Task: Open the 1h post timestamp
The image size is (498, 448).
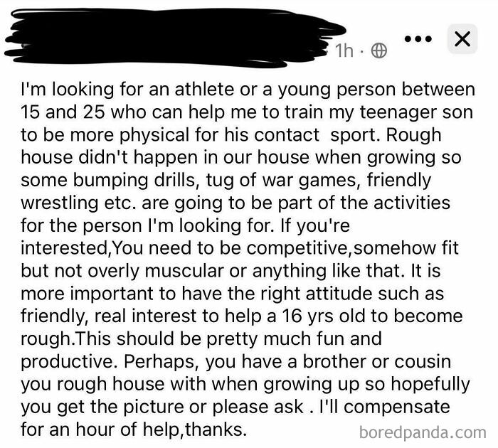Action: [x=344, y=50]
